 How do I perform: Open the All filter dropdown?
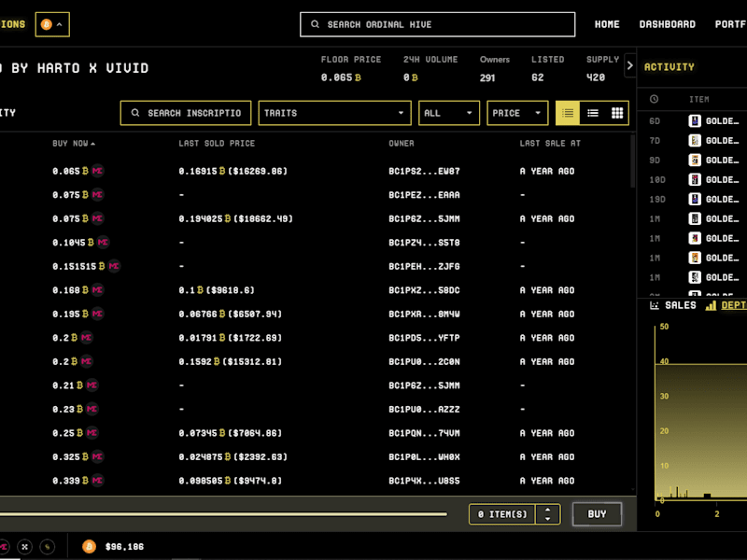pos(449,113)
